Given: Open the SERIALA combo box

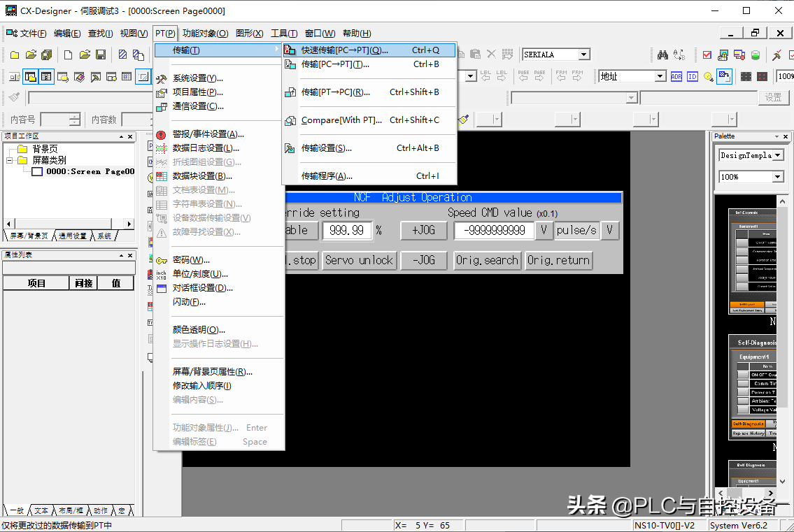Looking at the screenshot, I should click(583, 55).
